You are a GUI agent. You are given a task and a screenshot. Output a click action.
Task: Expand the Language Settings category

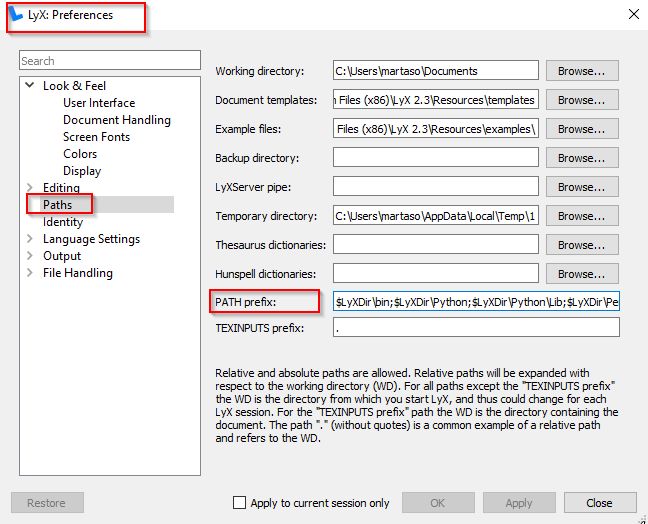click(30, 238)
